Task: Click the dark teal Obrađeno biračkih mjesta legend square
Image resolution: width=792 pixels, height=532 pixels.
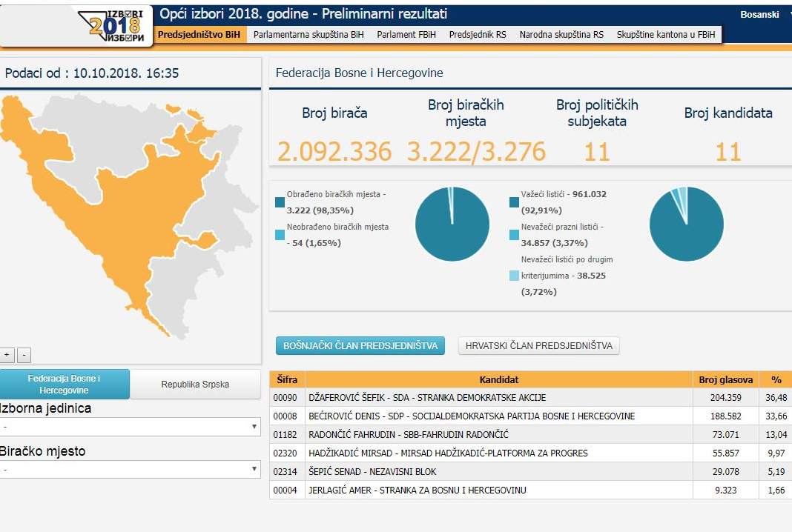Action: tap(280, 202)
